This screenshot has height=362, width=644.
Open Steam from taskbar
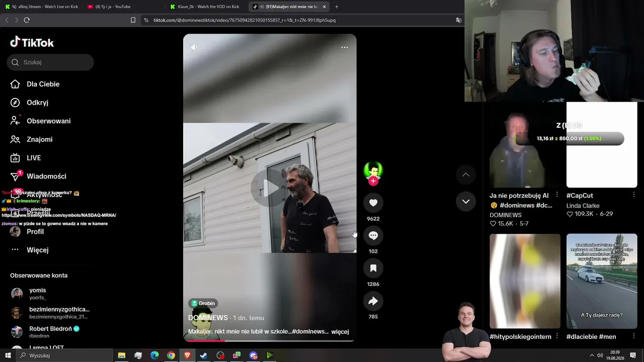(x=204, y=355)
